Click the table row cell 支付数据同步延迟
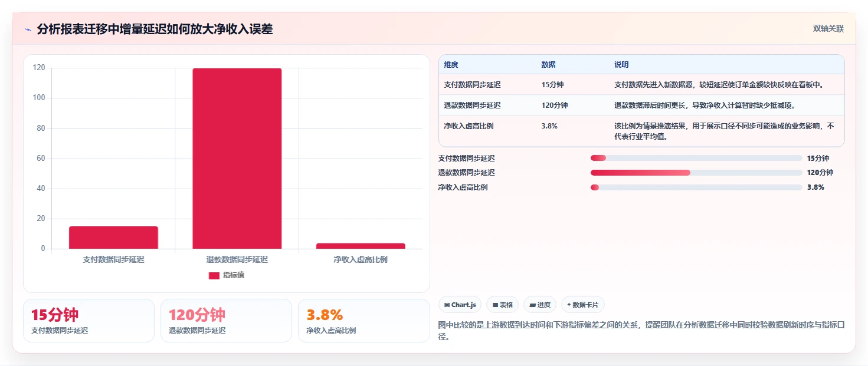 (x=473, y=85)
